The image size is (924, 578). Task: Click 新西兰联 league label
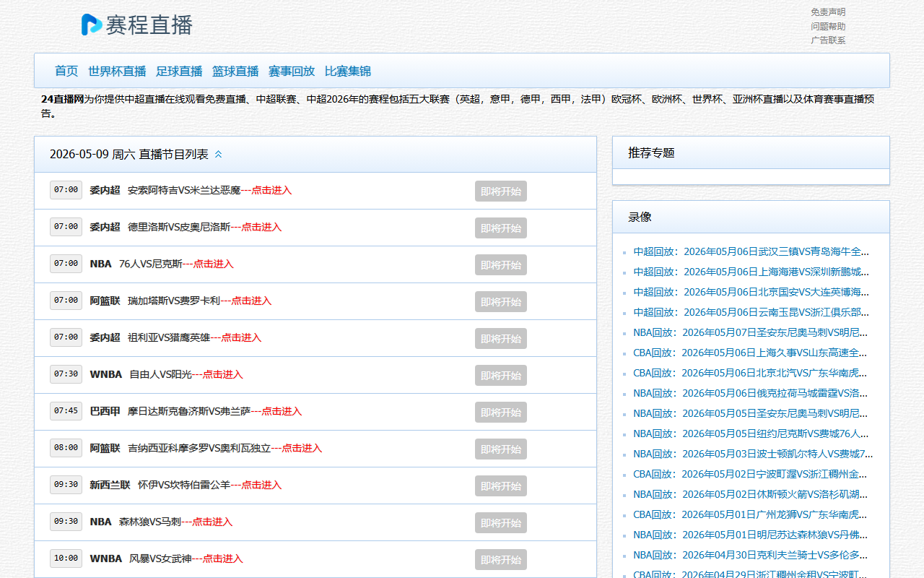pyautogui.click(x=110, y=485)
